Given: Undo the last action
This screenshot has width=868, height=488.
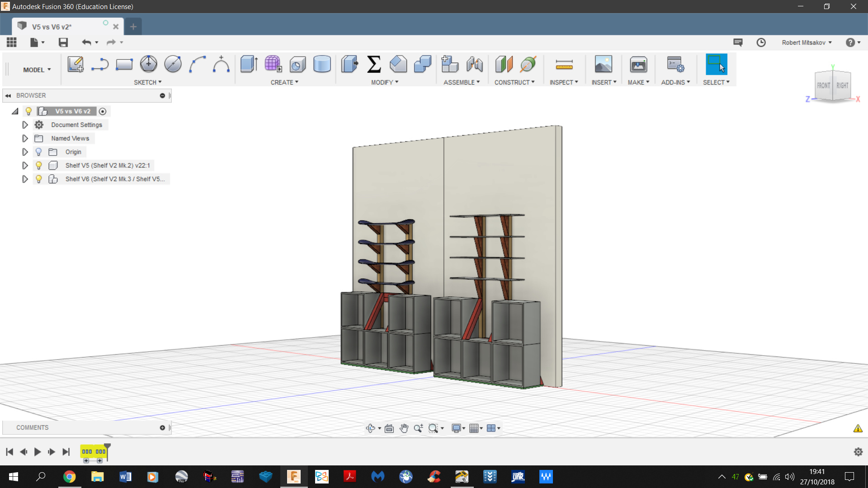Looking at the screenshot, I should click(86, 42).
